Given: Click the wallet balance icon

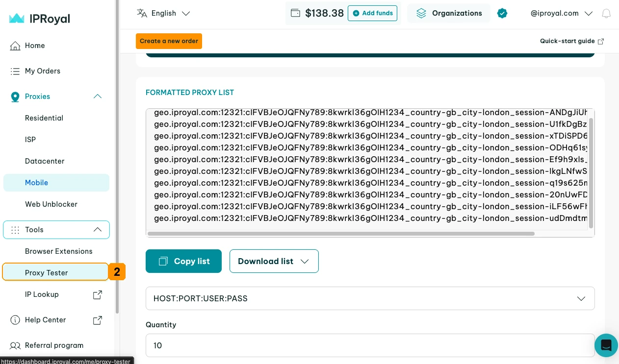Looking at the screenshot, I should tap(295, 13).
